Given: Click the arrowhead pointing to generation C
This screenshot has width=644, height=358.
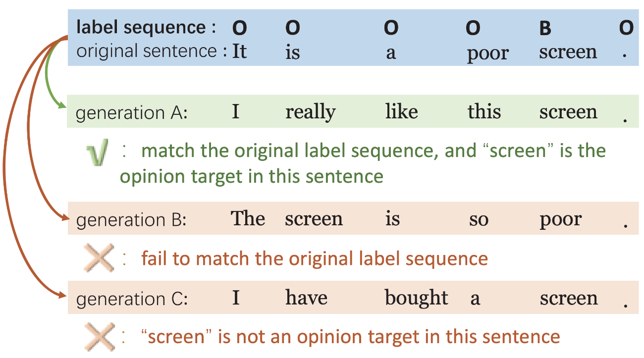Looking at the screenshot, I should 63,296.
